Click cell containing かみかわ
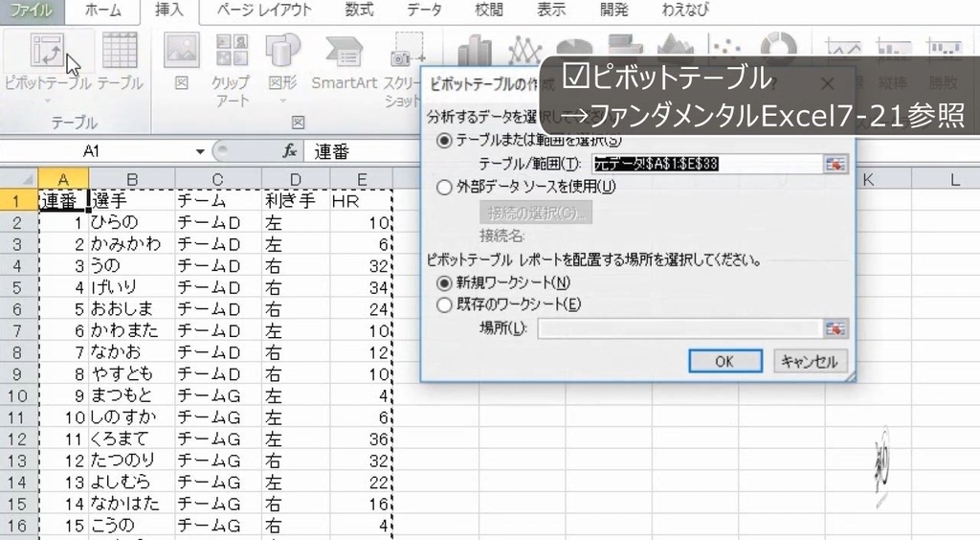Image resolution: width=980 pixels, height=540 pixels. click(132, 244)
